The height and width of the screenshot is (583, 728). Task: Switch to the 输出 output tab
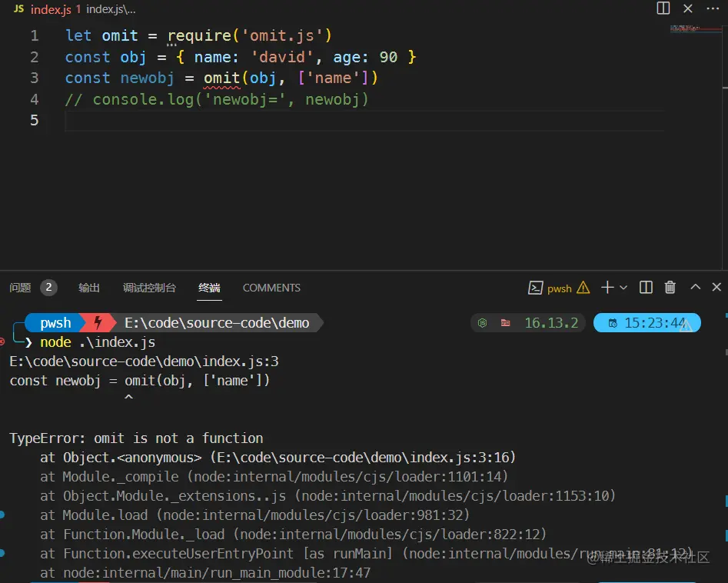coord(88,288)
